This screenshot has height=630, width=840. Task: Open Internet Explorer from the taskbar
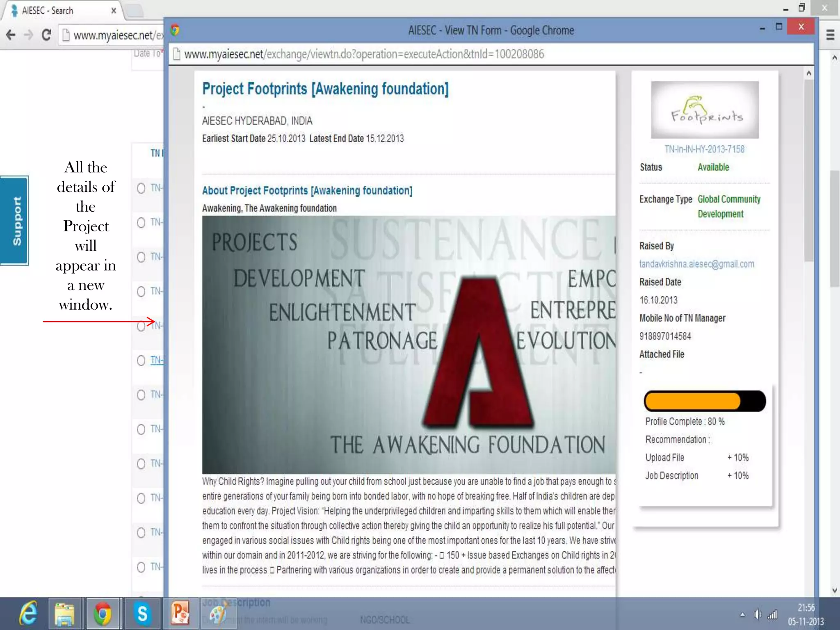coord(29,614)
